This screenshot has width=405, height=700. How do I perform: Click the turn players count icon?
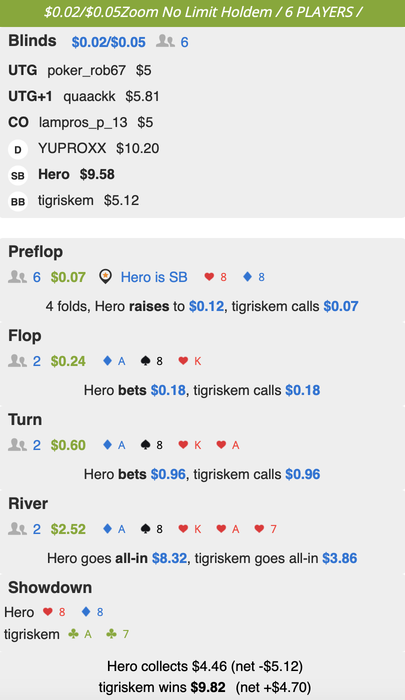pos(17,445)
